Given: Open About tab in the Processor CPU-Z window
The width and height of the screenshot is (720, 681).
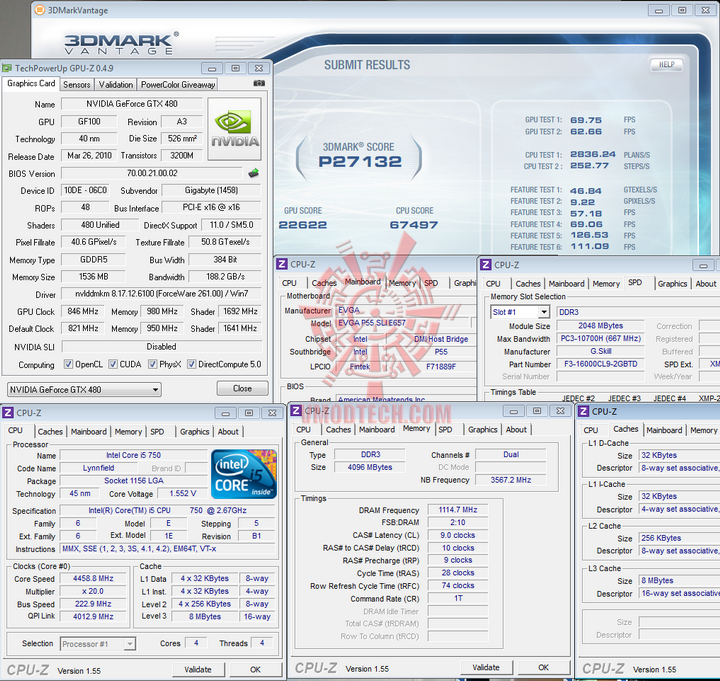Looking at the screenshot, I should [228, 432].
